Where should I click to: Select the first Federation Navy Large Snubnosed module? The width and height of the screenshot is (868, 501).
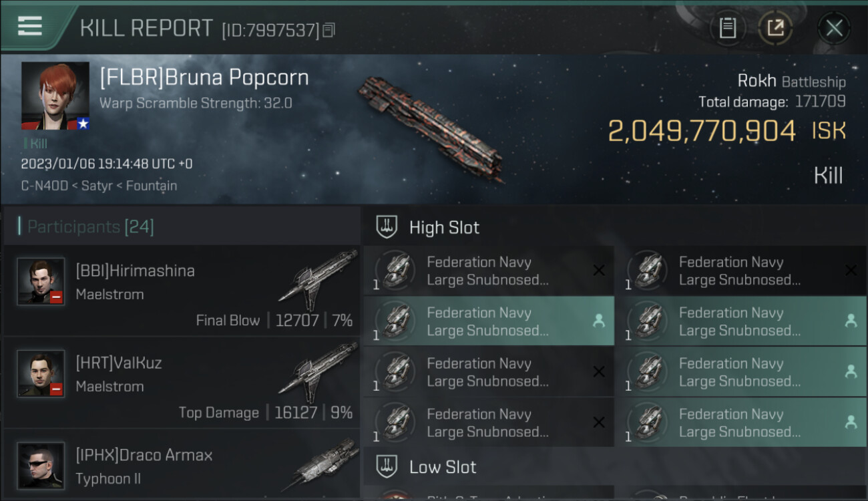click(x=488, y=271)
